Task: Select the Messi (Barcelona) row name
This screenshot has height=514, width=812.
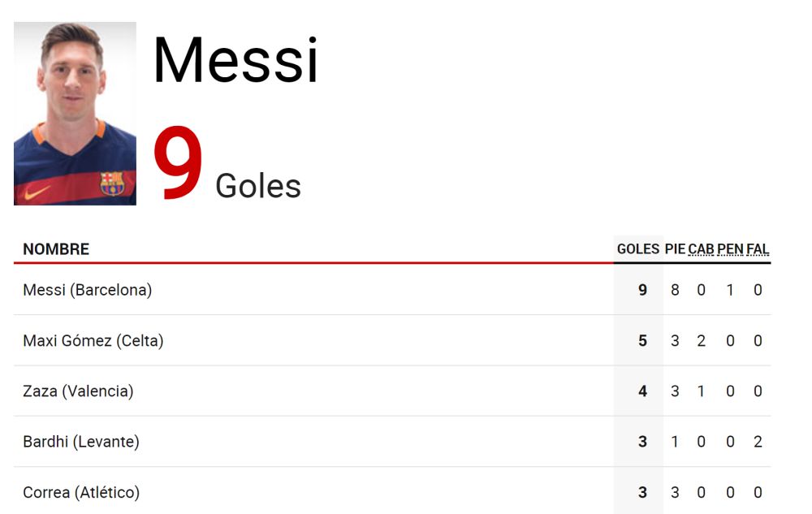Action: tap(88, 290)
